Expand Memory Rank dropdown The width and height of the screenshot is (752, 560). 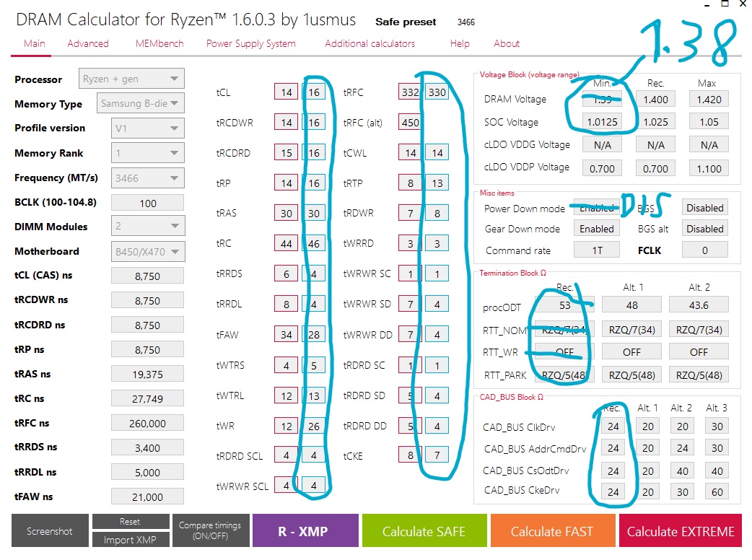pos(148,153)
